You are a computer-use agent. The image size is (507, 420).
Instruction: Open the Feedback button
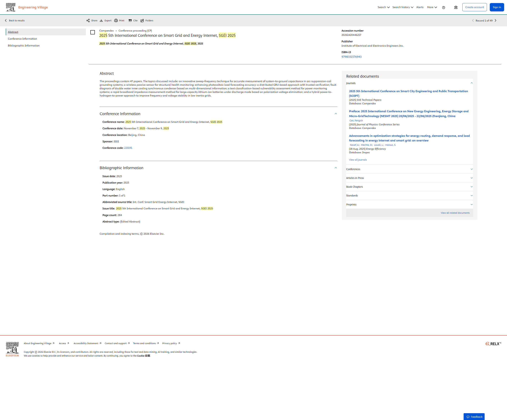pos(474,417)
